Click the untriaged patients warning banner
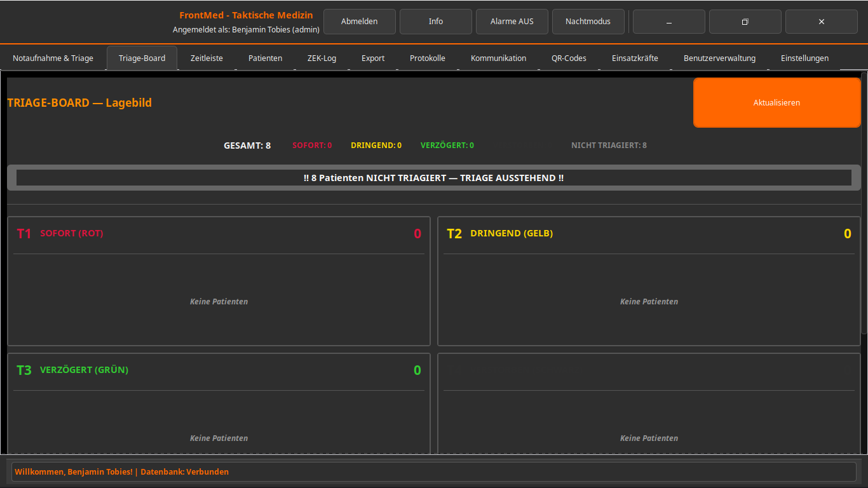 point(433,178)
